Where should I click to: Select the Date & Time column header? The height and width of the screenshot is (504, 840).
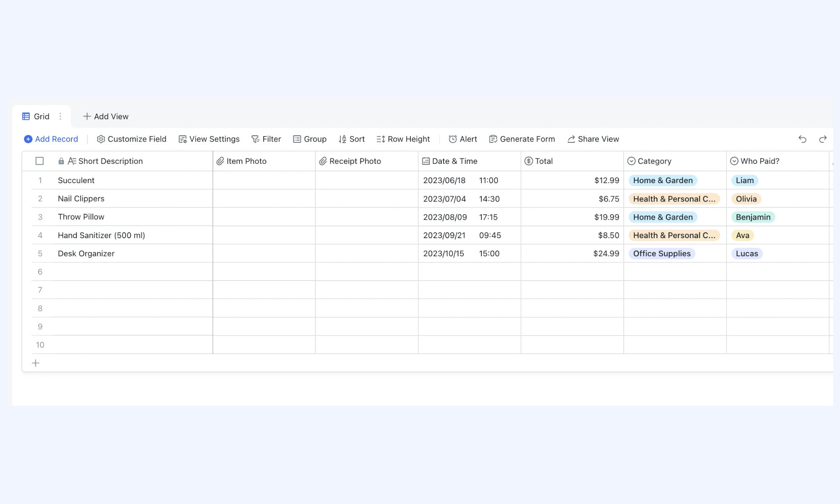click(x=470, y=161)
